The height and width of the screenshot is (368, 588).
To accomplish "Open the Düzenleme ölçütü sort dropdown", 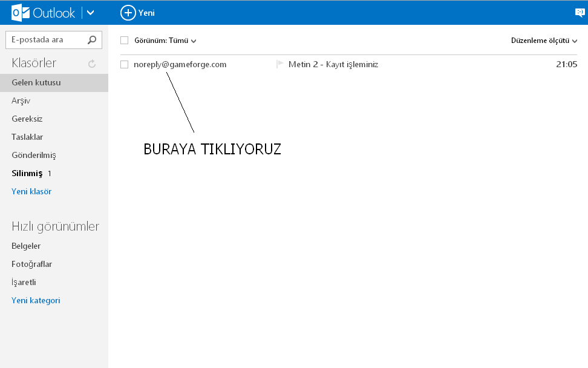I will 544,41.
